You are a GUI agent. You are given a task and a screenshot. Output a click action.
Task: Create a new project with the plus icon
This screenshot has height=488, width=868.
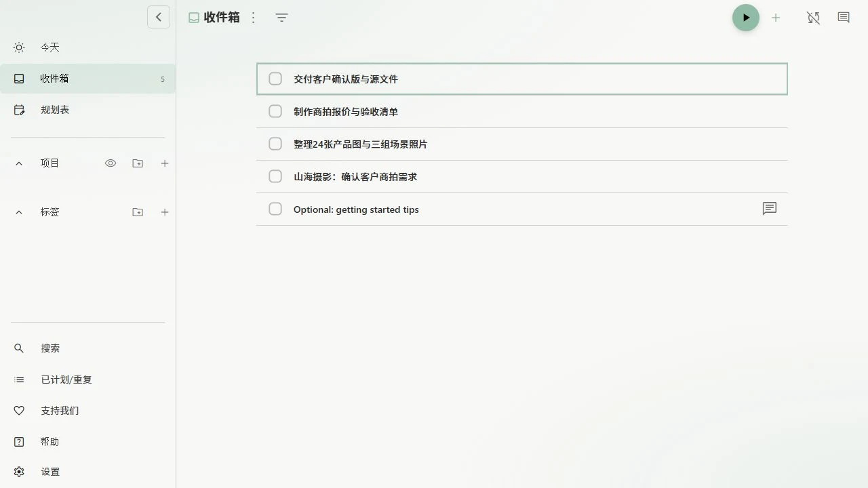coord(165,163)
